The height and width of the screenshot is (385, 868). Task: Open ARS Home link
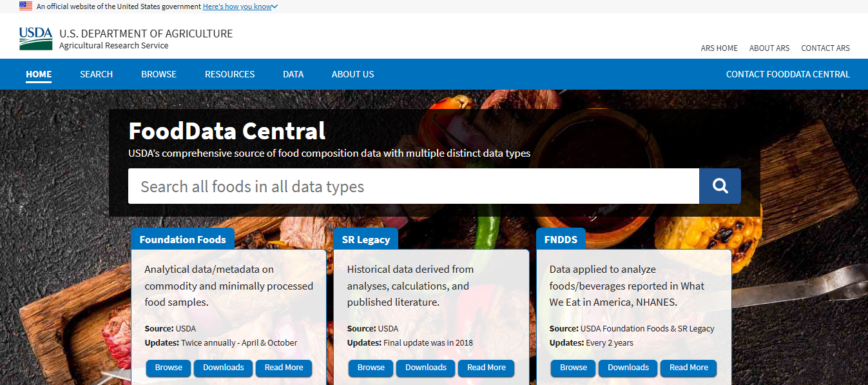[719, 48]
